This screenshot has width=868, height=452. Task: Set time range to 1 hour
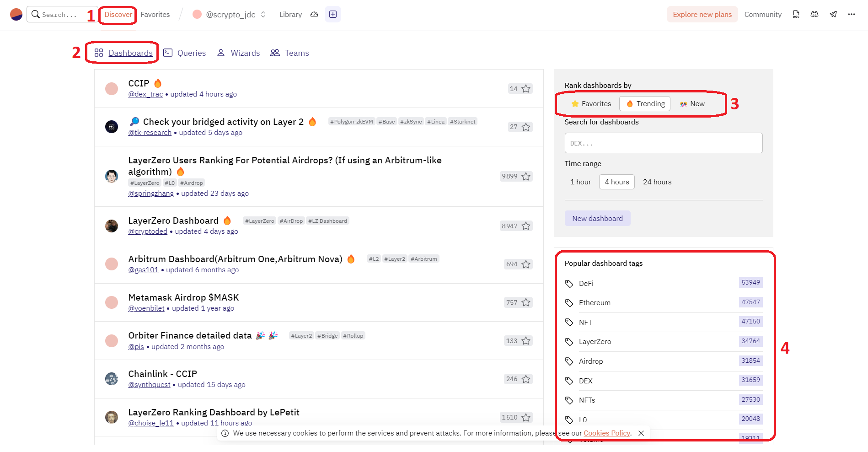(x=580, y=182)
